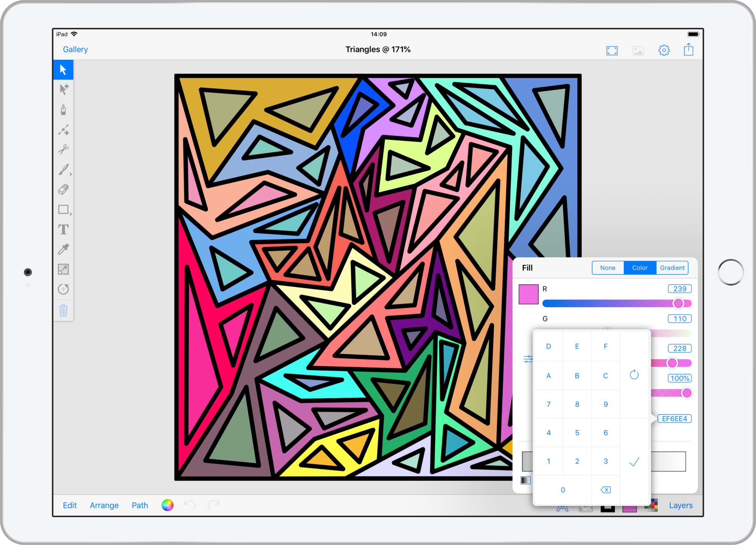
Task: Select the Selection arrow tool
Action: pos(63,70)
